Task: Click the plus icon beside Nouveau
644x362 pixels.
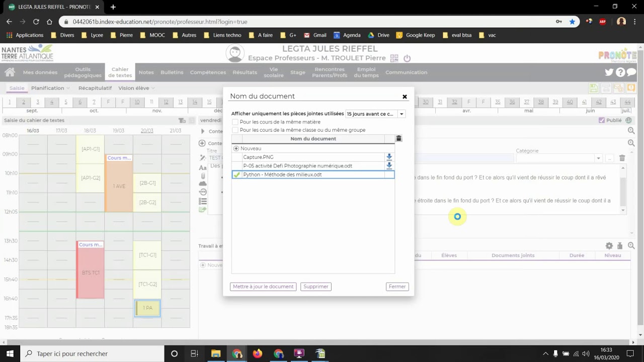Action: pos(236,148)
